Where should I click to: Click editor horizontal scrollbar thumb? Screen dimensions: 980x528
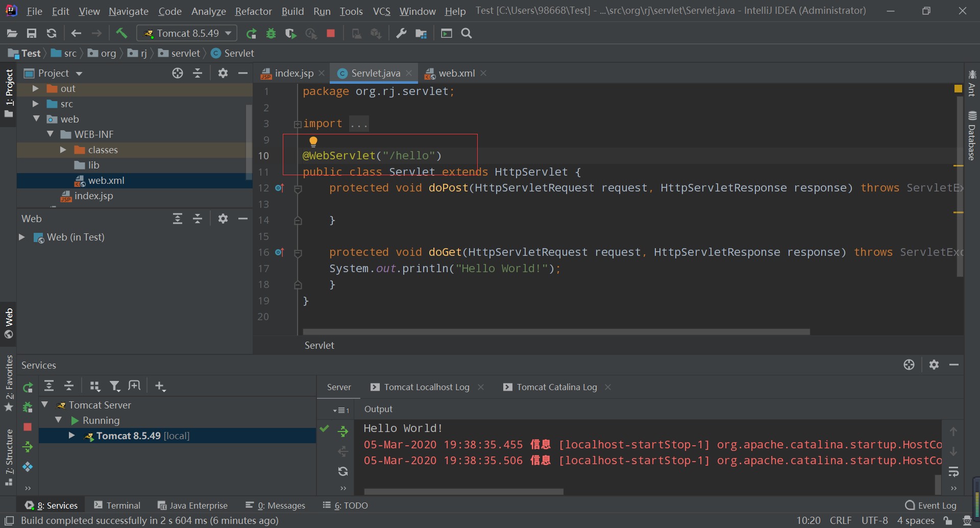(x=556, y=332)
